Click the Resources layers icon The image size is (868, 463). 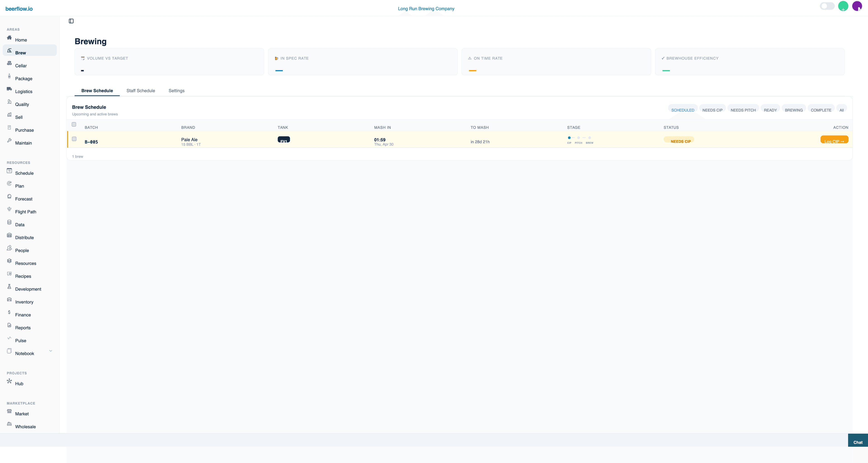pyautogui.click(x=9, y=261)
